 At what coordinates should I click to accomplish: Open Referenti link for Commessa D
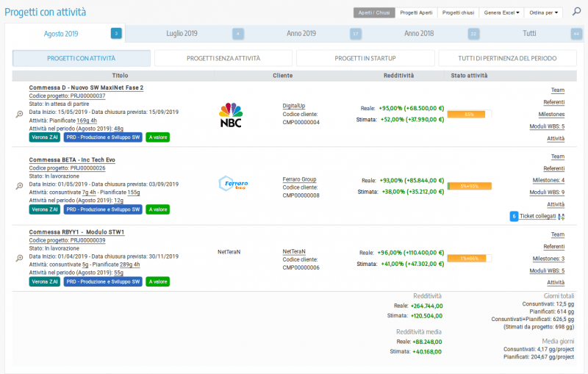554,102
